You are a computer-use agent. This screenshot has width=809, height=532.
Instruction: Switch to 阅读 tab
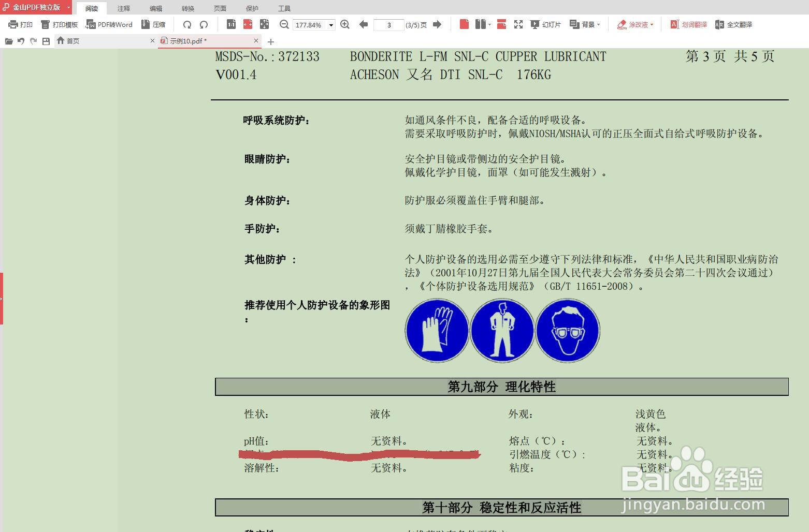[x=92, y=8]
